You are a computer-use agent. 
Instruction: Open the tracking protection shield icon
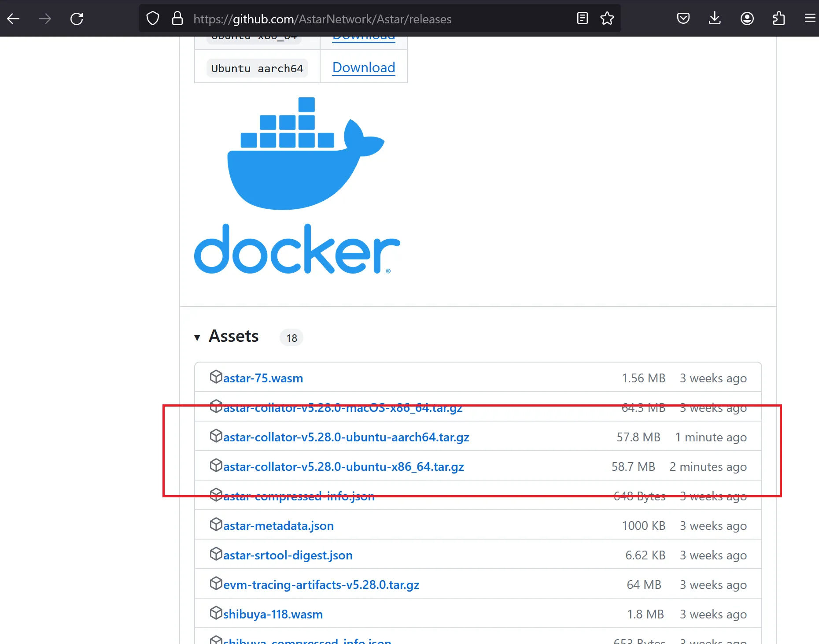pos(152,19)
